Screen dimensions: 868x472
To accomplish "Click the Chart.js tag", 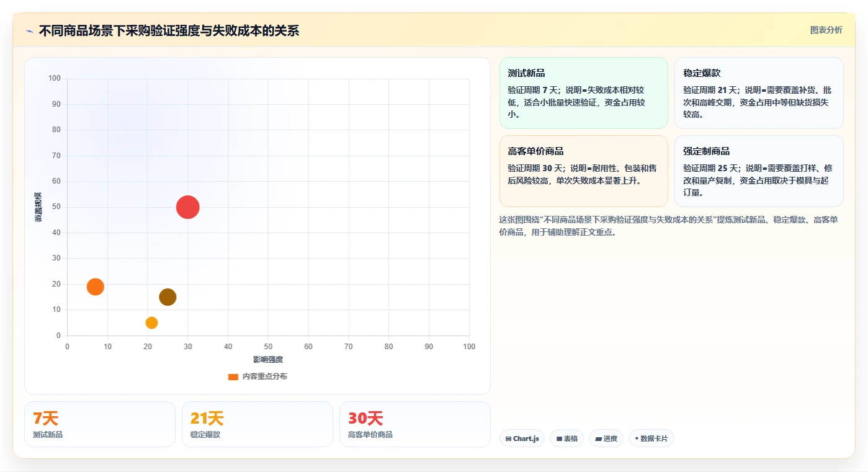I will [522, 439].
